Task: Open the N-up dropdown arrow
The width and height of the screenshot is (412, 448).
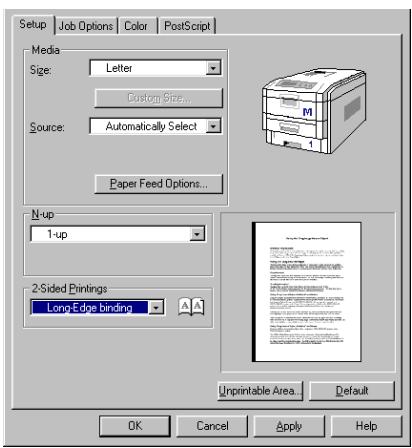Action: tap(197, 234)
